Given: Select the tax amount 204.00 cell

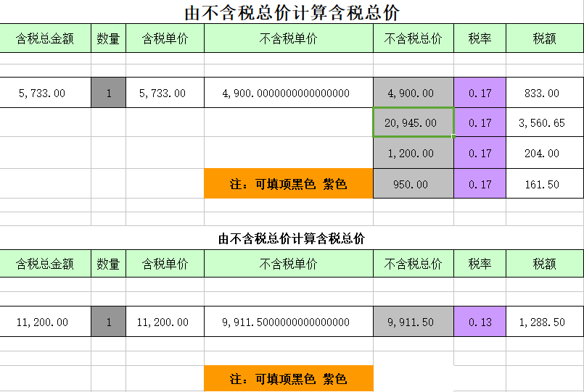Looking at the screenshot, I should point(545,153).
